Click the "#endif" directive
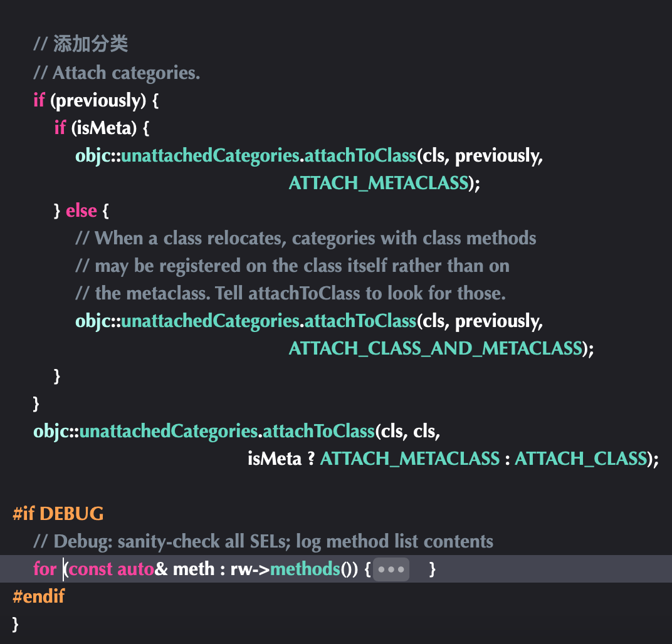This screenshot has height=644, width=672. point(39,596)
